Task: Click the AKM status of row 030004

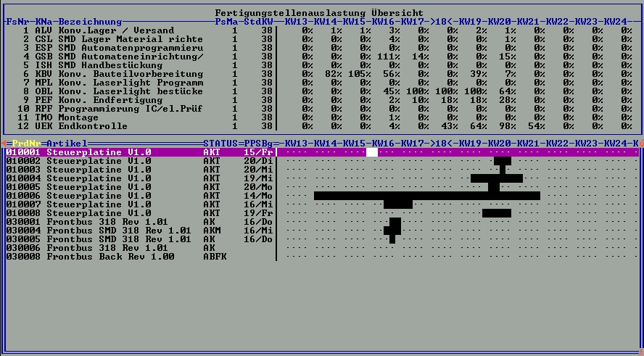Action: (x=212, y=231)
